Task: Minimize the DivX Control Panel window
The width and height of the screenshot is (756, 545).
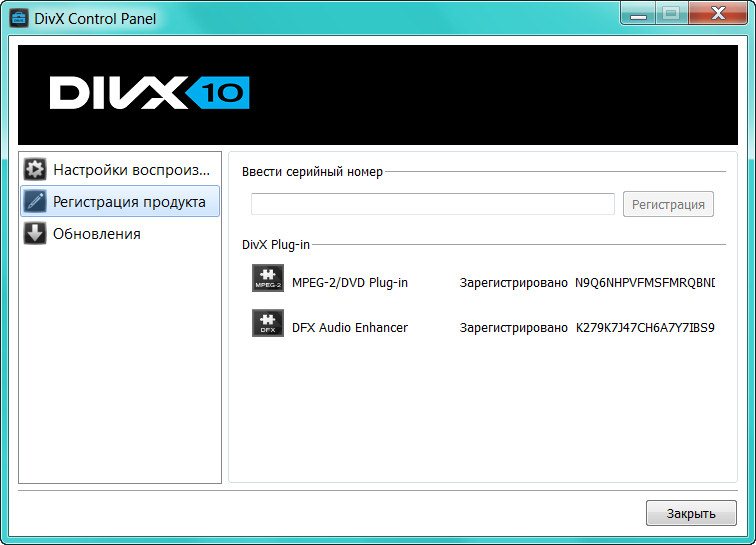Action: [638, 14]
